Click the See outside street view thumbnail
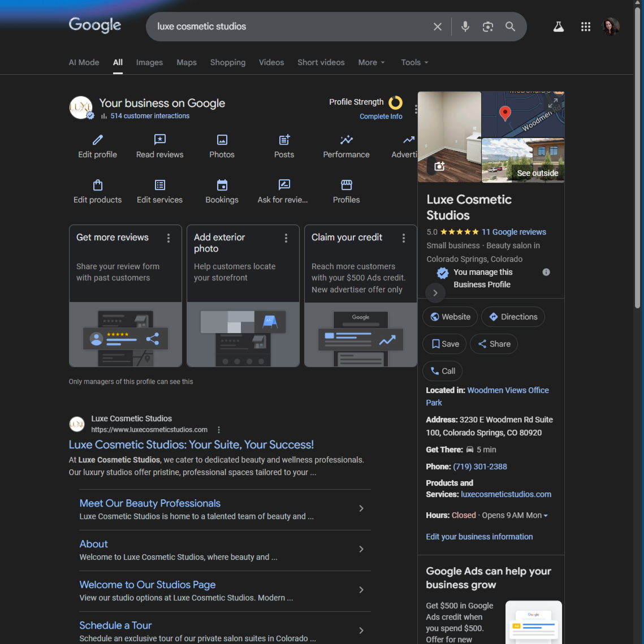644x644 pixels. (523, 161)
